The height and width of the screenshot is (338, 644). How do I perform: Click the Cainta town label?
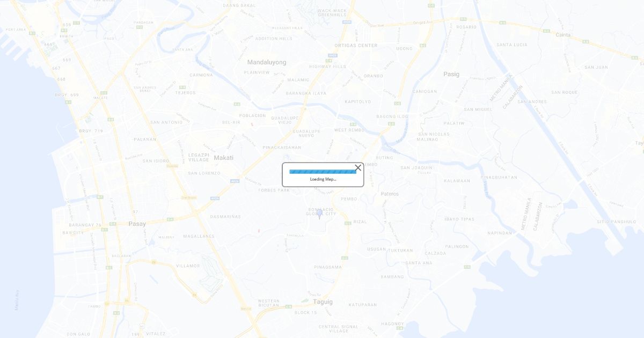click(x=563, y=35)
